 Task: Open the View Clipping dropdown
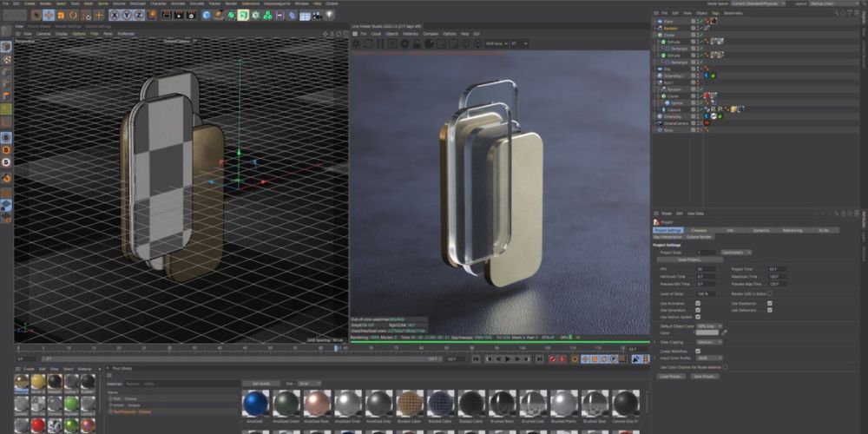[709, 341]
